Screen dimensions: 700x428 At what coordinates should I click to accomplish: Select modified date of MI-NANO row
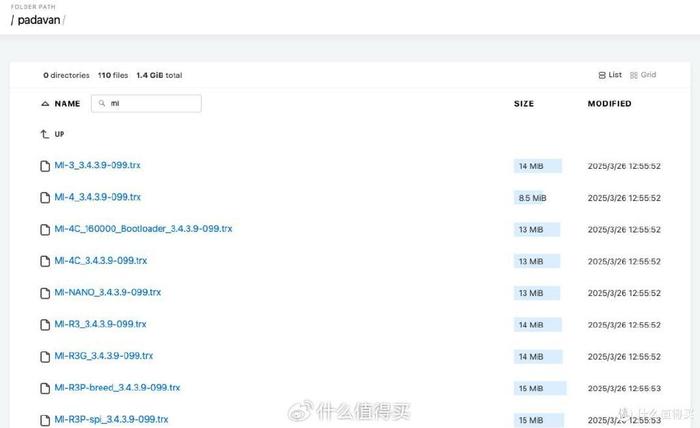624,293
